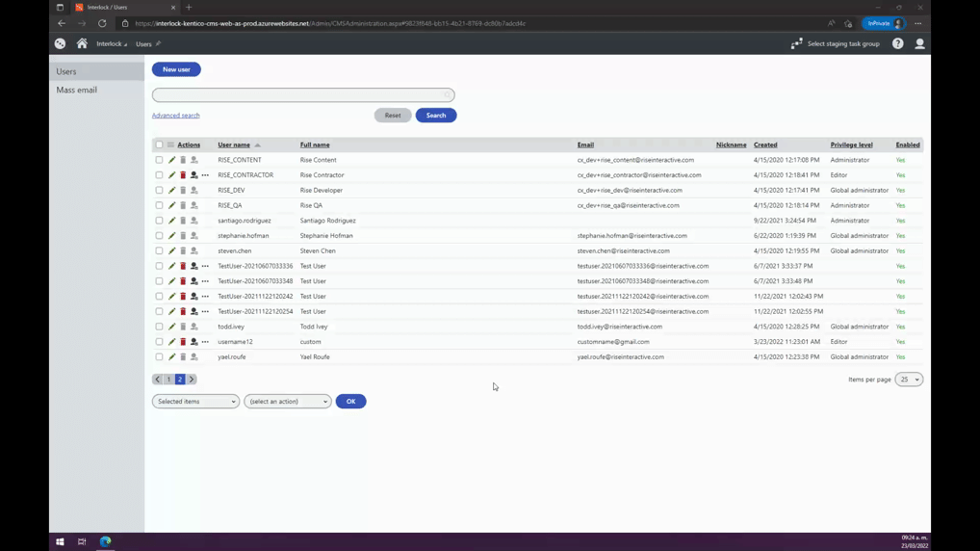Screen dimensions: 980x551
Task: Go to previous page arrow in pager
Action: [x=158, y=379]
